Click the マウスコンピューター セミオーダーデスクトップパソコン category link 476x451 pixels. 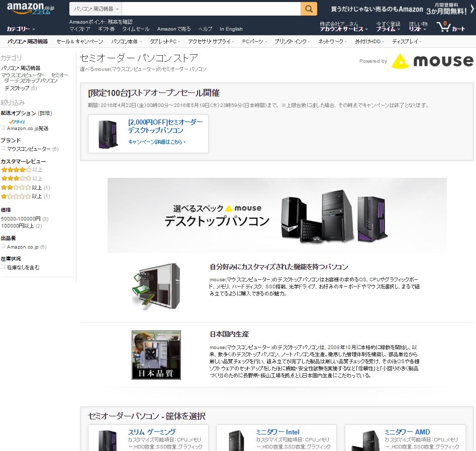pos(35,78)
